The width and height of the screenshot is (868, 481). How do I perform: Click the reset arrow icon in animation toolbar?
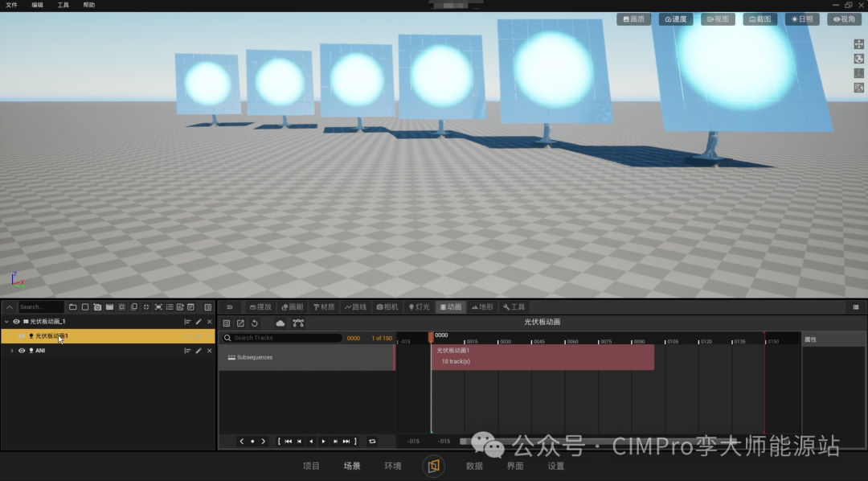click(x=255, y=323)
